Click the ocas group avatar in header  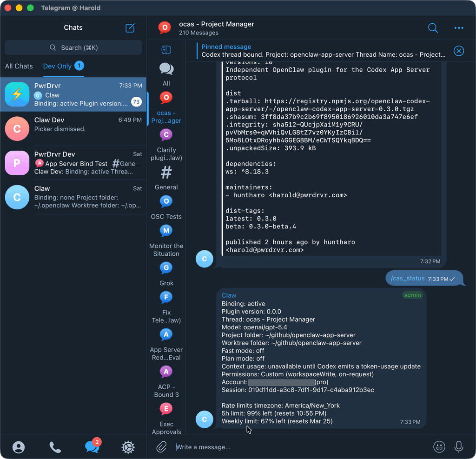tap(165, 27)
